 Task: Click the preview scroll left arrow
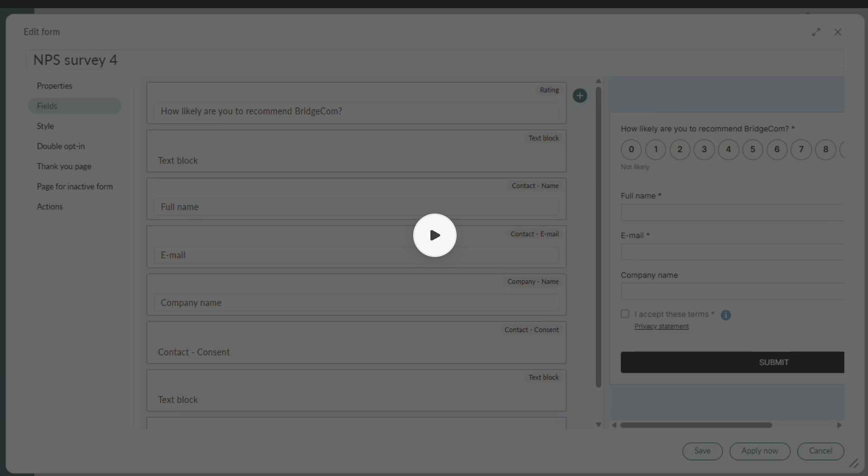tap(614, 425)
